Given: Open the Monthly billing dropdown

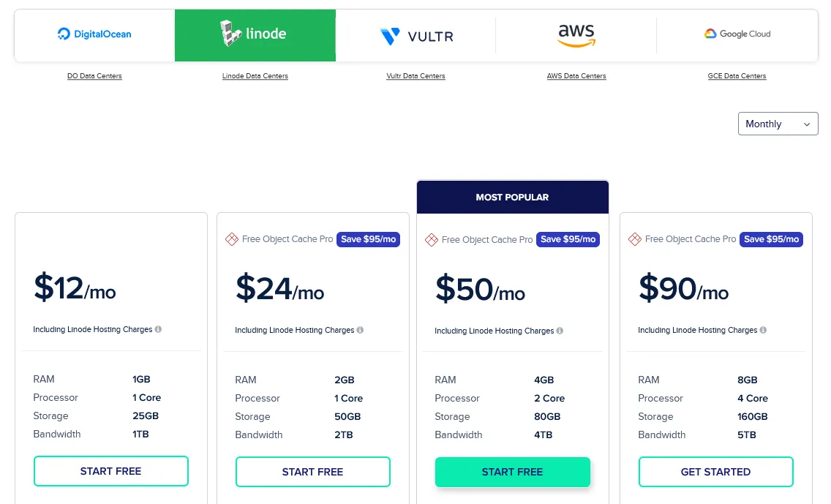Looking at the screenshot, I should pyautogui.click(x=778, y=124).
